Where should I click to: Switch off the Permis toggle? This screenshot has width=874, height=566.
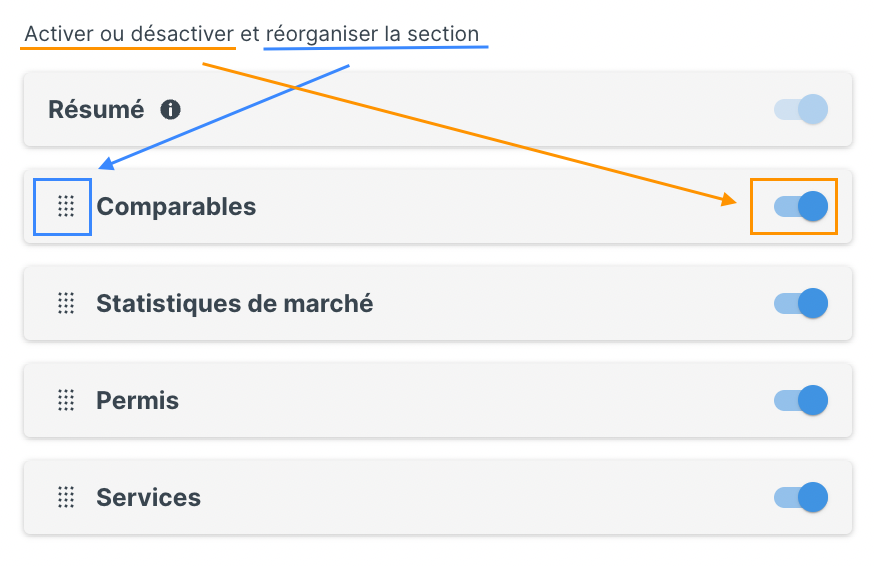801,400
